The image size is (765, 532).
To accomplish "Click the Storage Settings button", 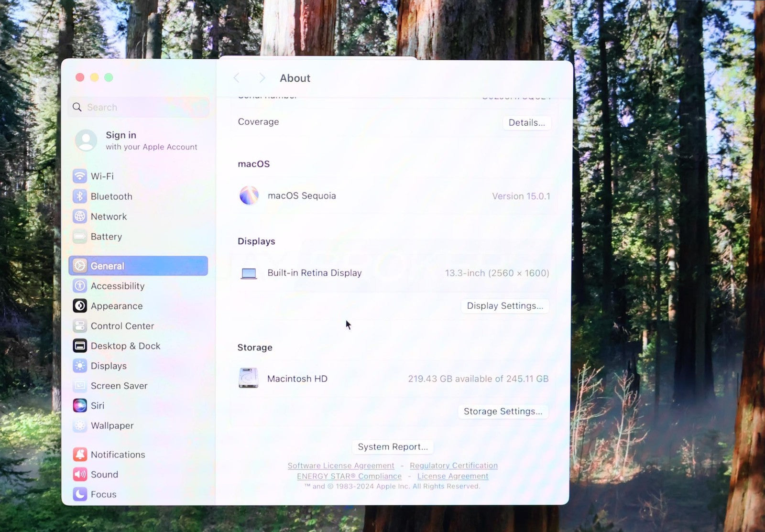I will (503, 412).
